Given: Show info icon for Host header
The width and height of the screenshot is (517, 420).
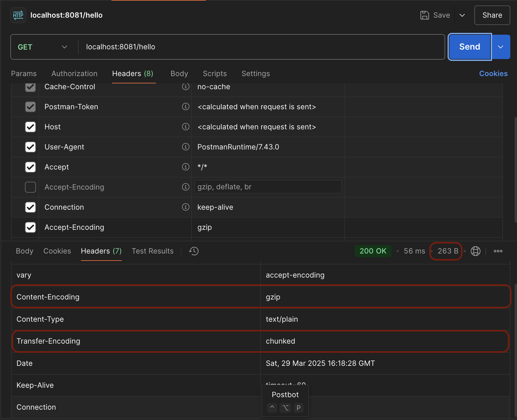Looking at the screenshot, I should click(185, 127).
